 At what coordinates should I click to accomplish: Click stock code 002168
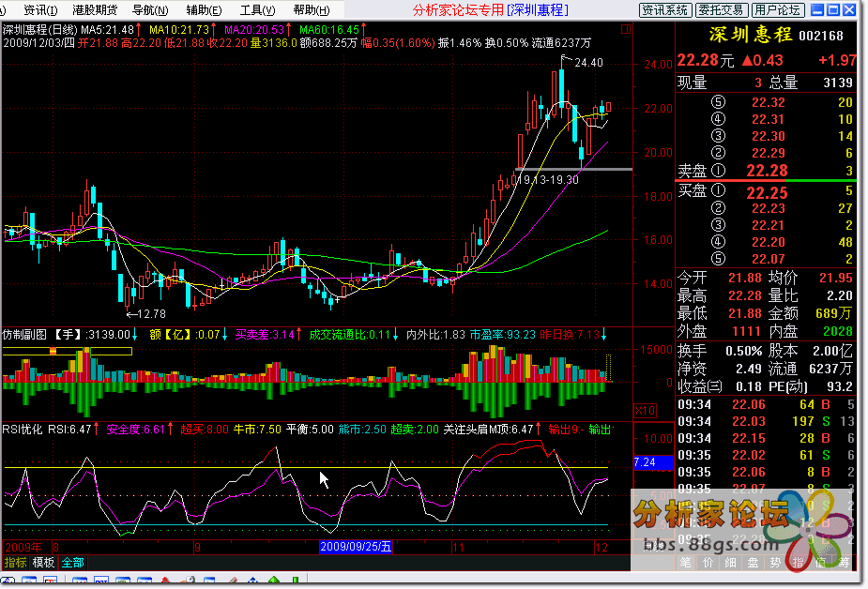click(x=821, y=36)
